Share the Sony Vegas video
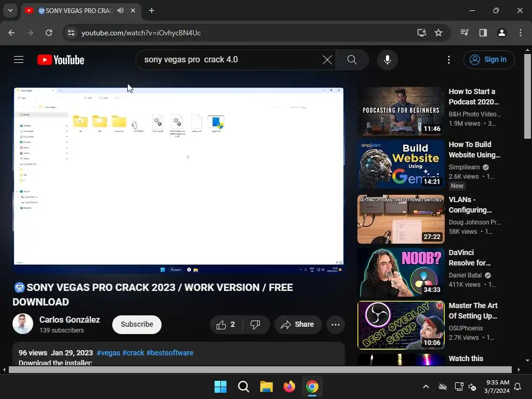The image size is (532, 399). tap(298, 325)
